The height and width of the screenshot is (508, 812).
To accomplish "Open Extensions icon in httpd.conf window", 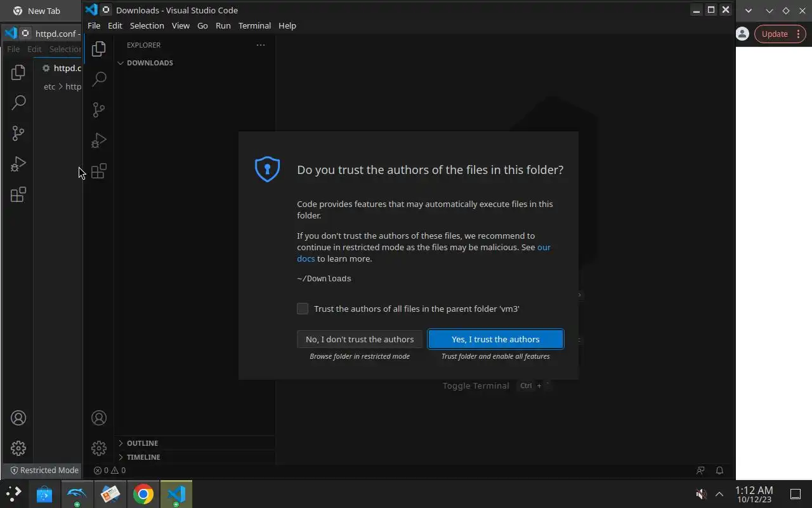I will [x=18, y=194].
